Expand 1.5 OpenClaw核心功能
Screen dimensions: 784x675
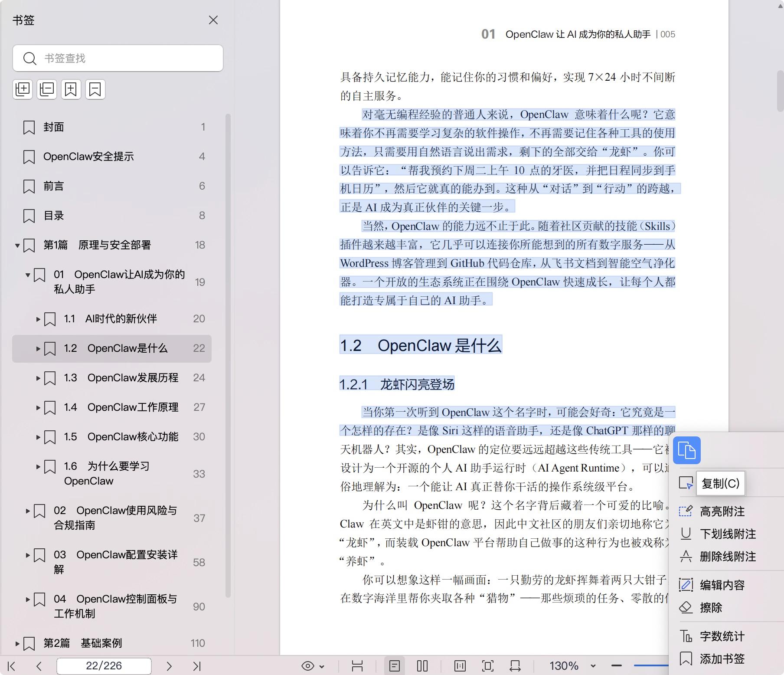(x=38, y=437)
